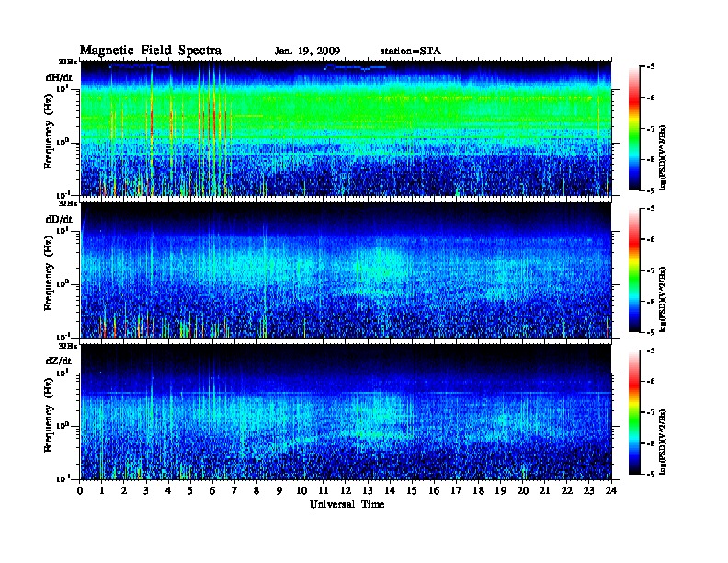Click the log(PSD) units label beside dZ/dt color scale
The height and width of the screenshot is (563, 728).
click(x=663, y=442)
